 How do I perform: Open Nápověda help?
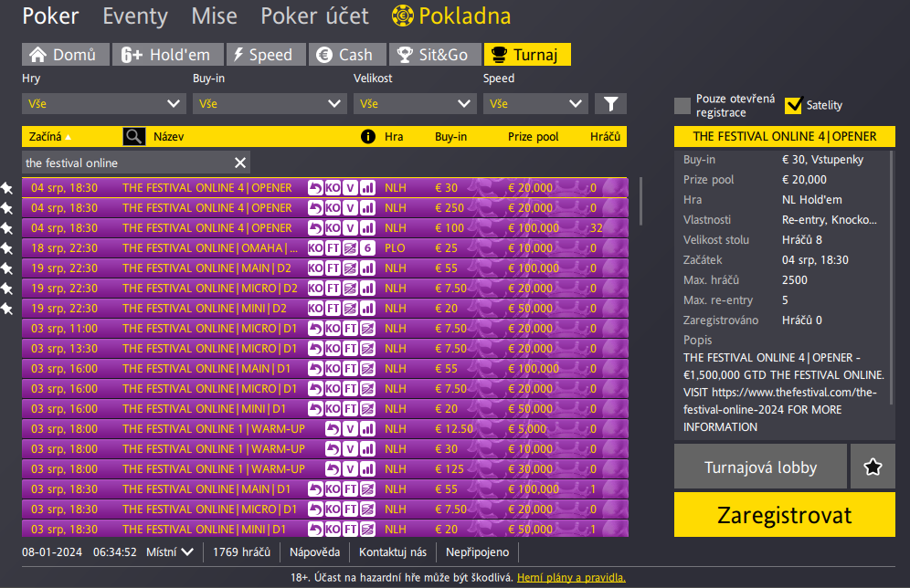(314, 552)
